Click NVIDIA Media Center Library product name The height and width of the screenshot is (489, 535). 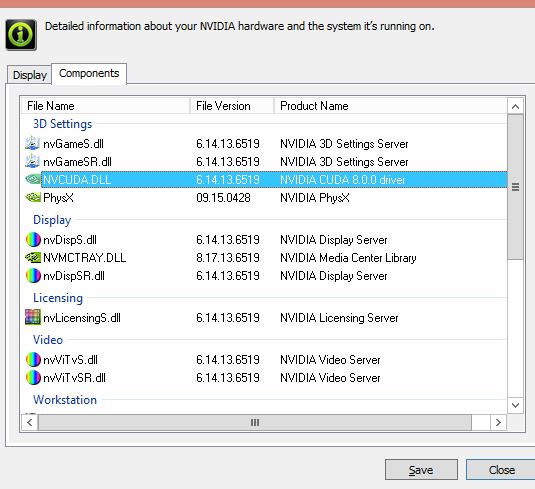[348, 258]
